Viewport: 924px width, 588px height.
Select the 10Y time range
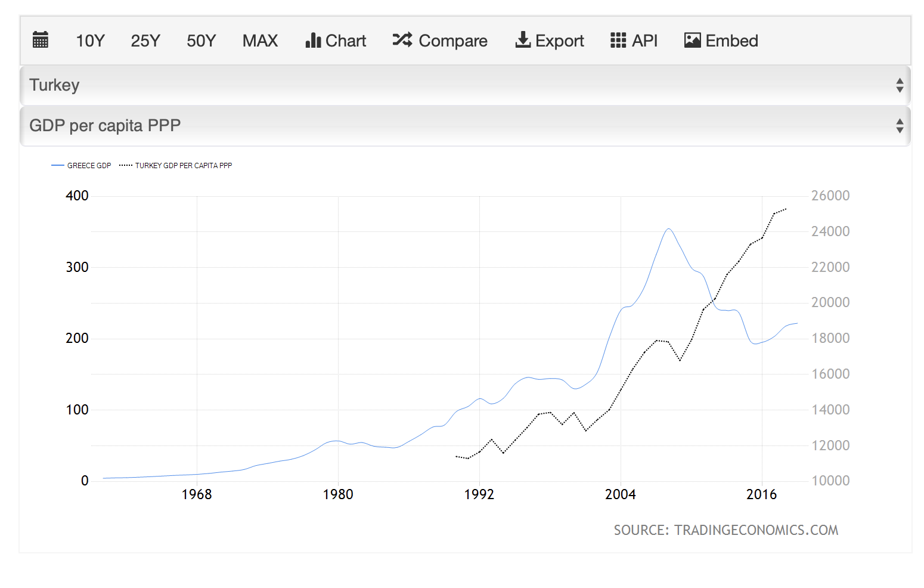(90, 41)
